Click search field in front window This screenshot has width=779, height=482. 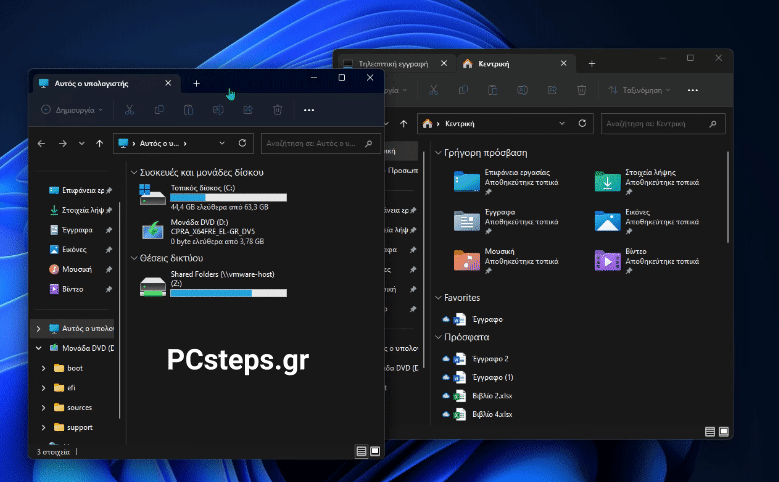pyautogui.click(x=320, y=144)
